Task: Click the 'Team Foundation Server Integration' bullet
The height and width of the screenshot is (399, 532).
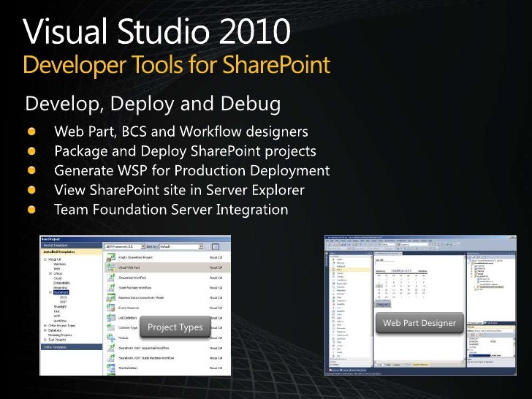Action: click(x=171, y=209)
